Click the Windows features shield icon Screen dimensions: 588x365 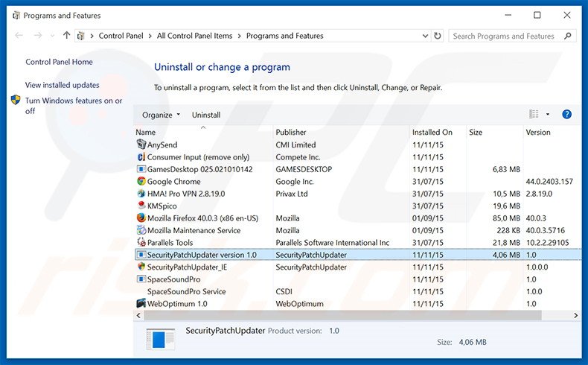point(16,100)
